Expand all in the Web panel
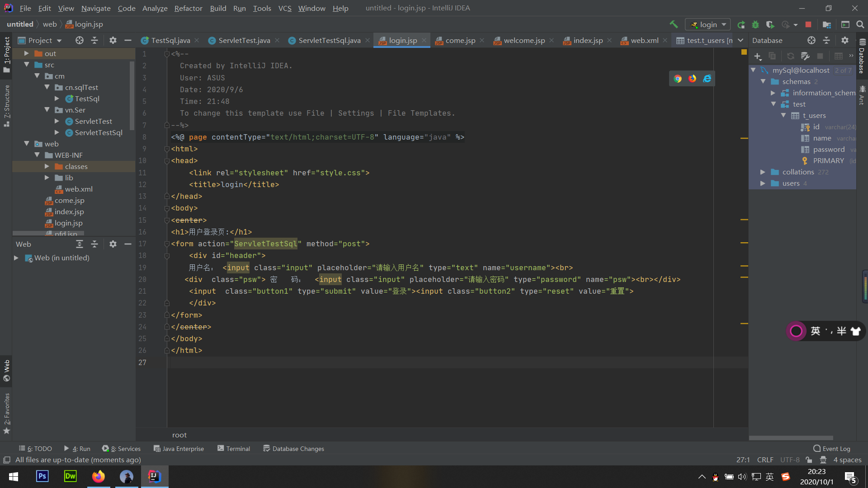Screen dimensions: 868x488 point(80,244)
